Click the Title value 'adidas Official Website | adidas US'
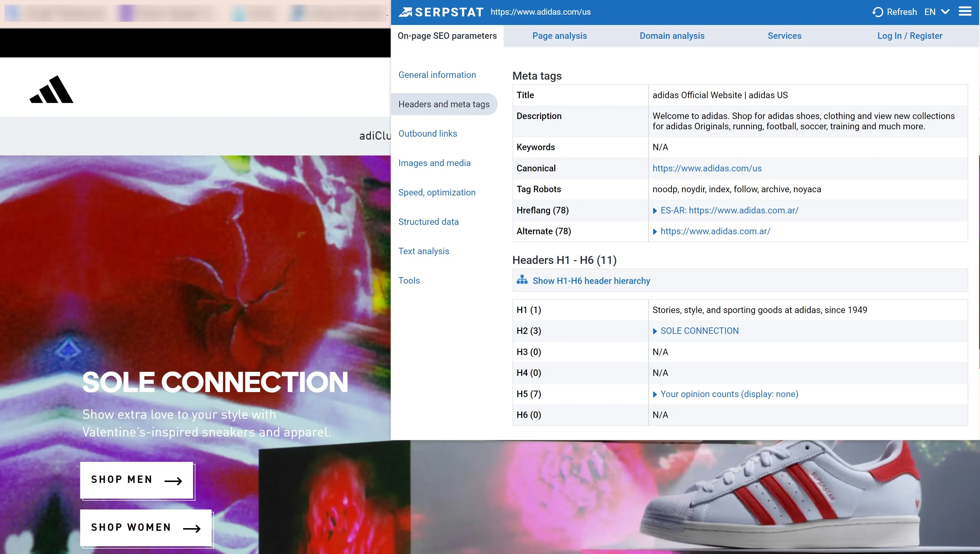 point(720,95)
